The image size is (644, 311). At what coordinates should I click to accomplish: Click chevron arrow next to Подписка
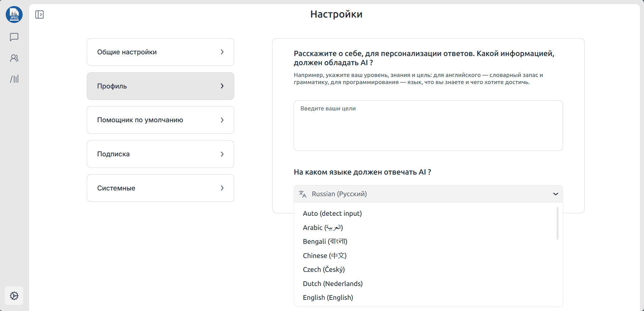pos(222,154)
